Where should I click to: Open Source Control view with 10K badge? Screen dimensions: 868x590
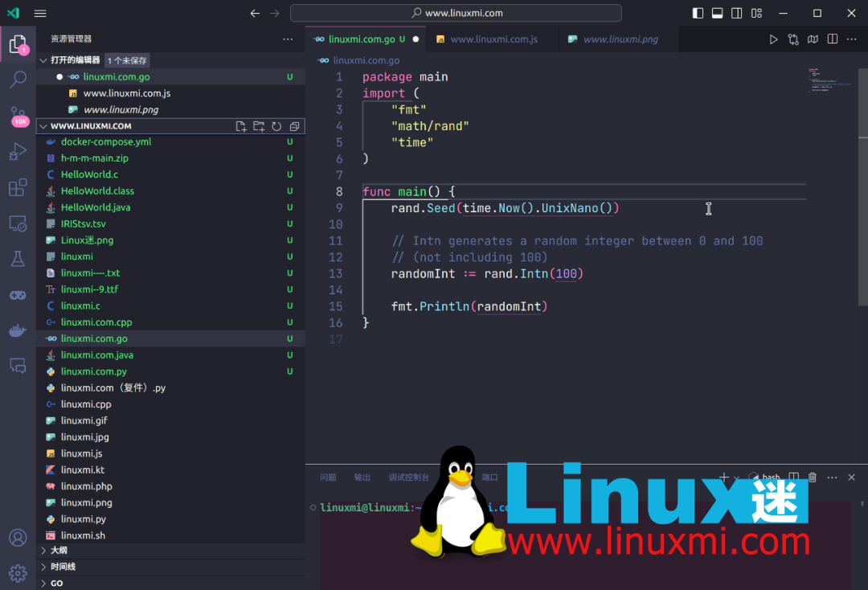click(18, 117)
